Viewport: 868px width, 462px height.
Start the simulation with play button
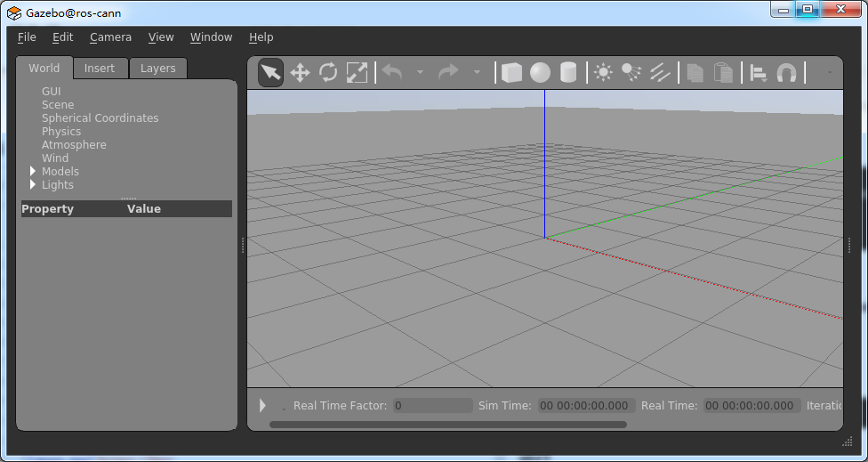(262, 406)
